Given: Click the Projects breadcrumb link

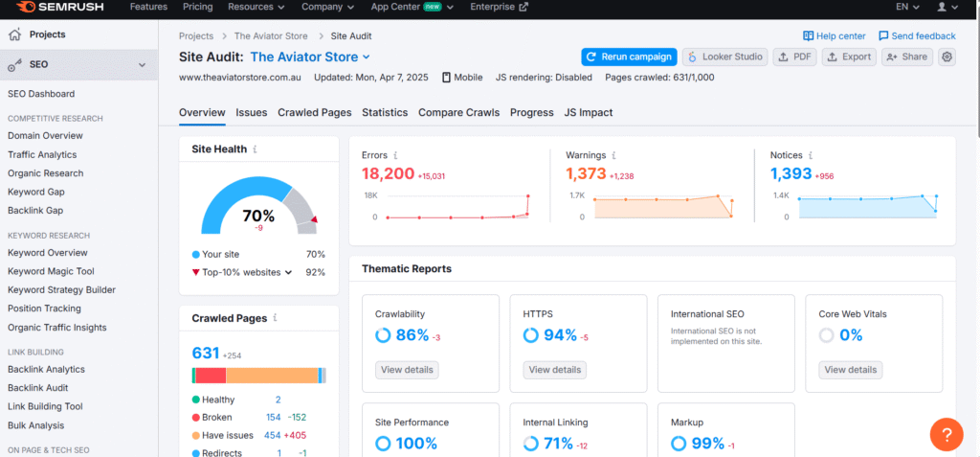Looking at the screenshot, I should pos(196,36).
